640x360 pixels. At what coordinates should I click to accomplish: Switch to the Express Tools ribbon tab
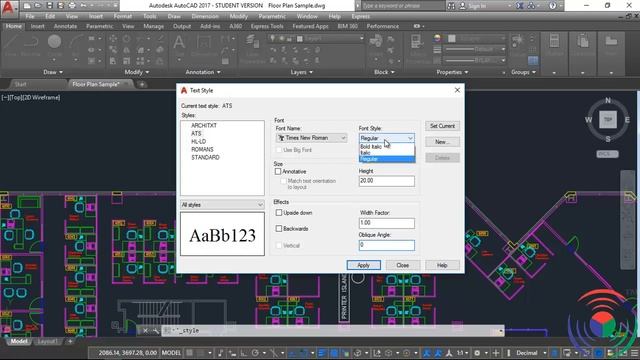click(x=267, y=26)
